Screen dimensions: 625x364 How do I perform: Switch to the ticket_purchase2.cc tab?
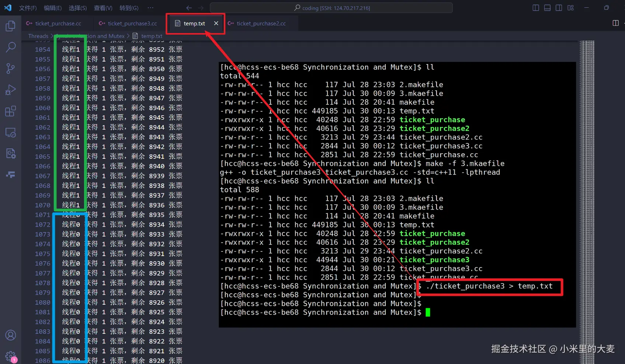pyautogui.click(x=260, y=23)
